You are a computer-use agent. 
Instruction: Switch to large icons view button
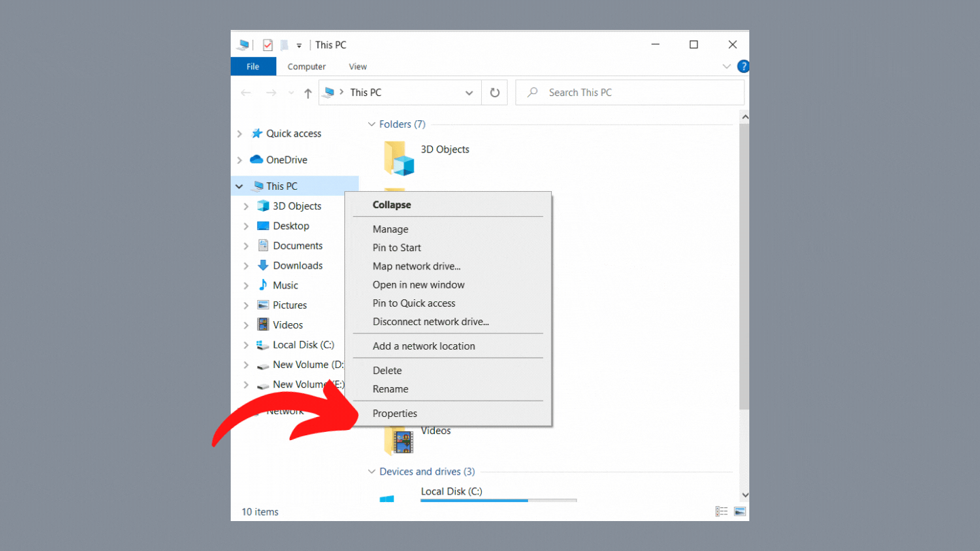point(740,512)
